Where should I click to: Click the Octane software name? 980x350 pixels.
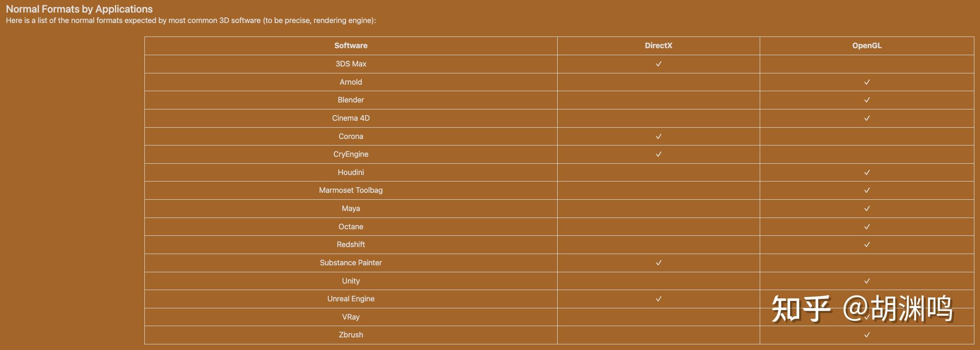click(351, 227)
